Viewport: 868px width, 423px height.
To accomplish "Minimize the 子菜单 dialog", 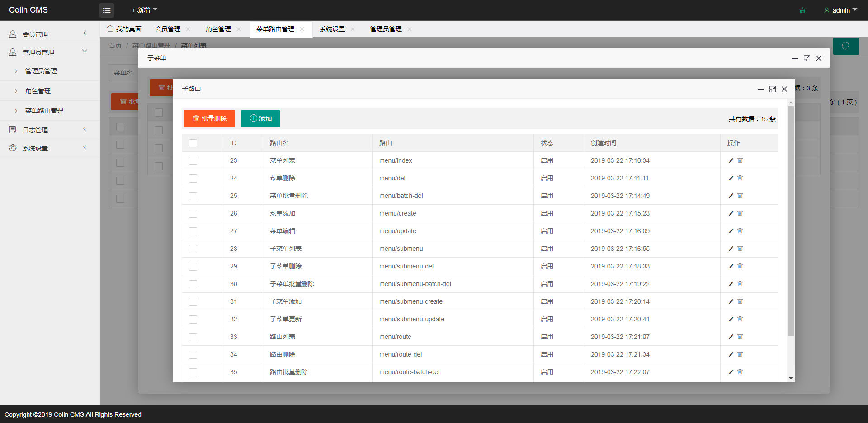I will (x=795, y=58).
